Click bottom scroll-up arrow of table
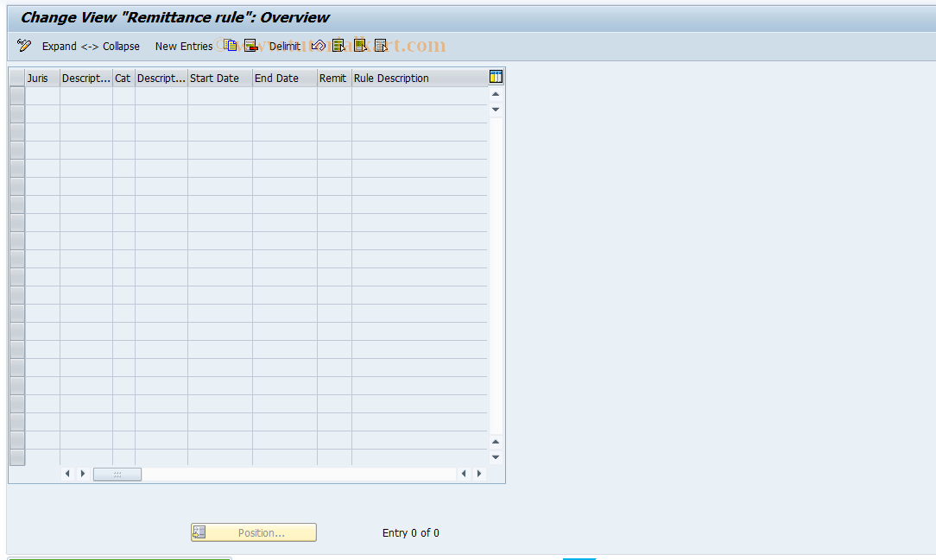Screen dimensions: 936x560 point(496,442)
